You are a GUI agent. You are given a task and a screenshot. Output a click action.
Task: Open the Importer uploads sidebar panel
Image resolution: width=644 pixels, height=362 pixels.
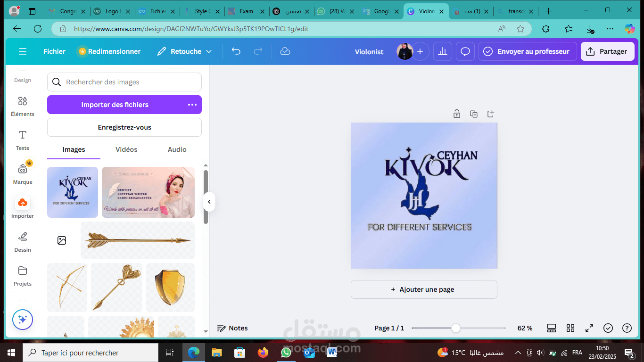pyautogui.click(x=23, y=207)
